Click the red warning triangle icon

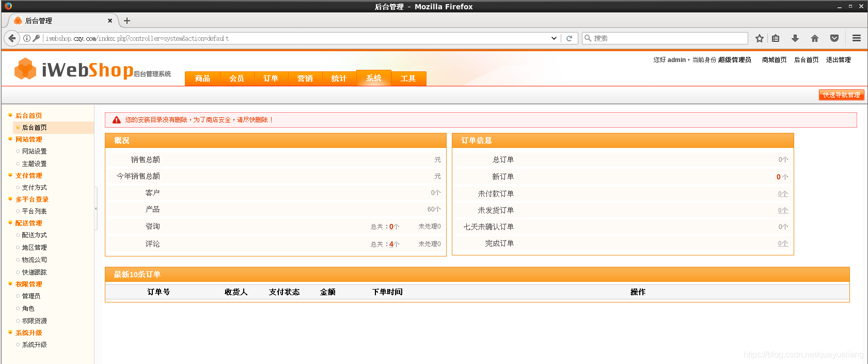(117, 120)
